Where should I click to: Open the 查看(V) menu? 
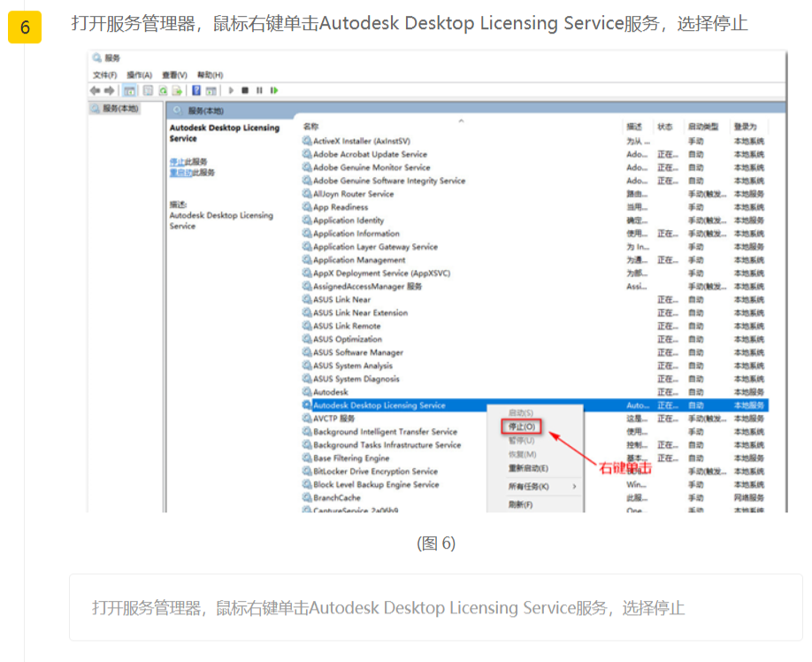point(174,75)
